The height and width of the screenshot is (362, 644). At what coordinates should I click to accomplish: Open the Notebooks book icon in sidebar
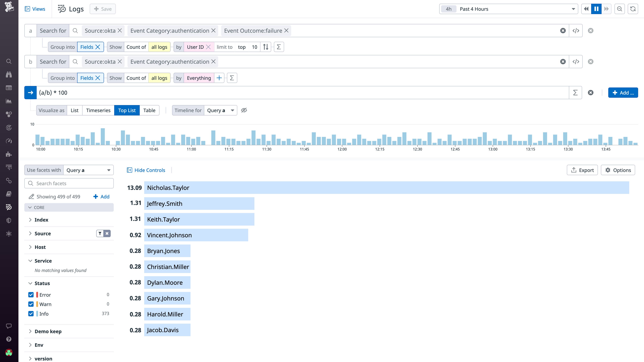point(9,194)
